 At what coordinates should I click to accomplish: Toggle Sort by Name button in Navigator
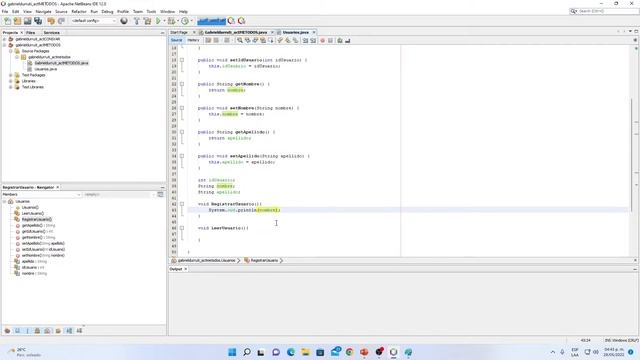[69, 331]
